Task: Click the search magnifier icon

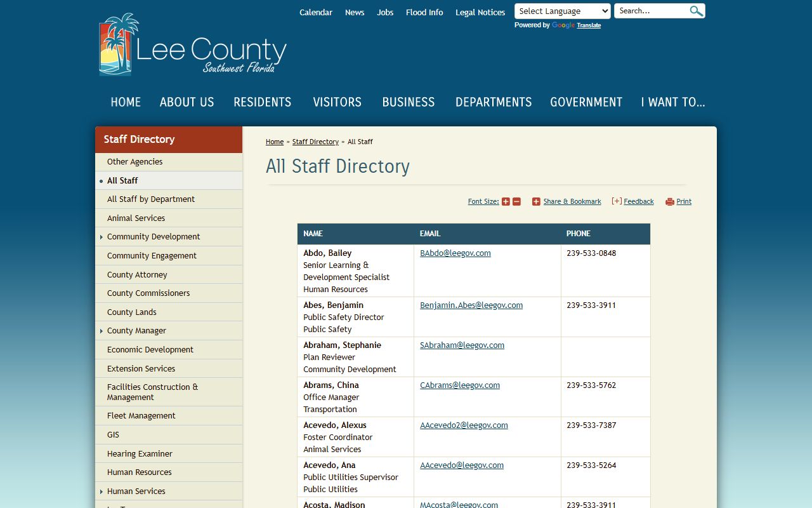Action: 696,11
